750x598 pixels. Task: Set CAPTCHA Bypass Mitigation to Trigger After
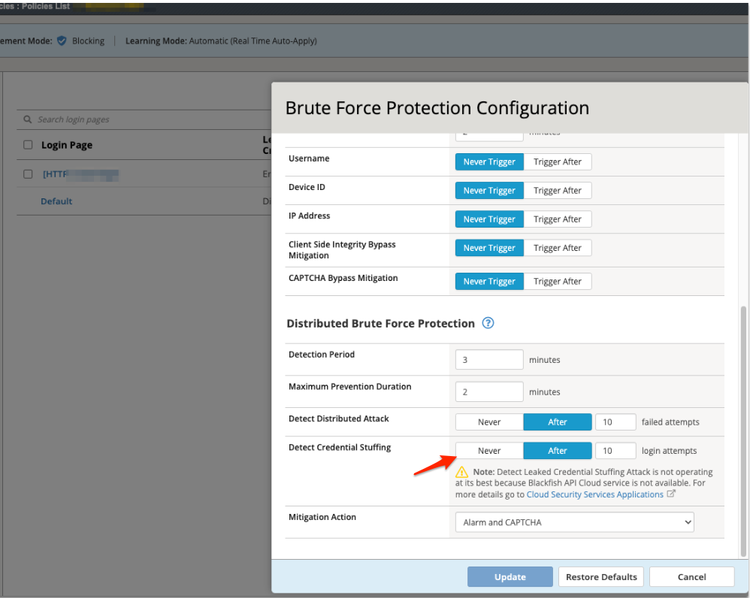557,281
